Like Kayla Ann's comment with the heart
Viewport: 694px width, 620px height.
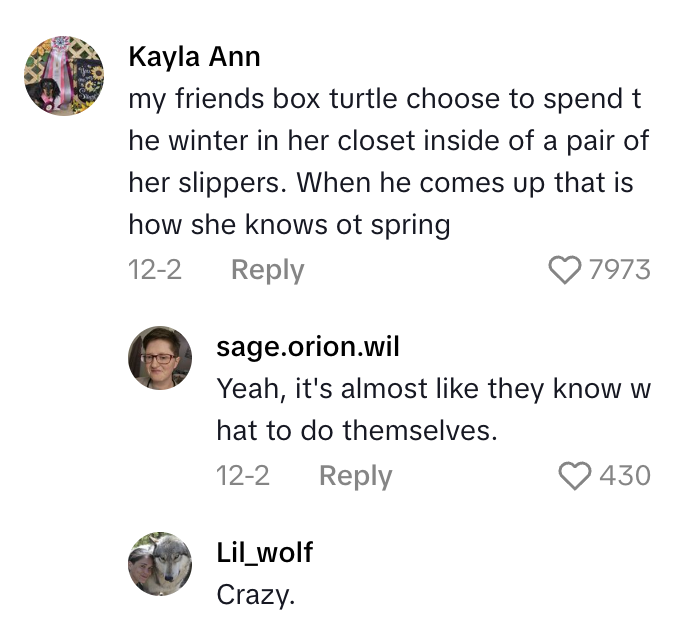pyautogui.click(x=565, y=269)
